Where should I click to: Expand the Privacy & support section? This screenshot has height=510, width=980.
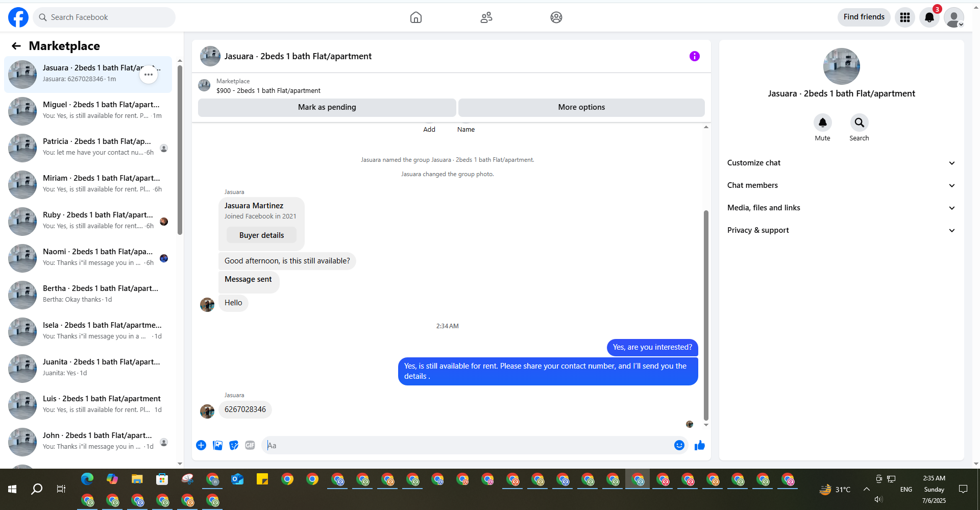(841, 230)
